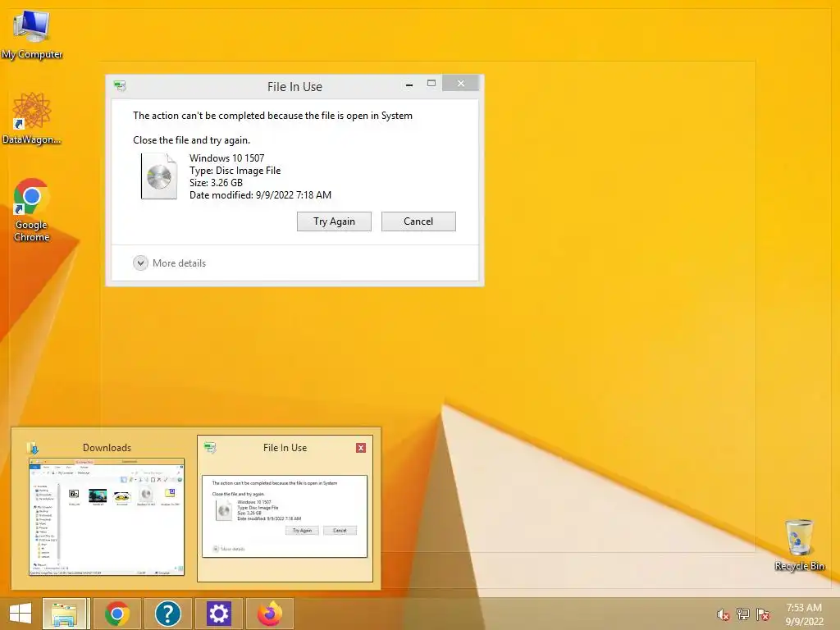Open the Settings gear taskbar icon
Screen dimensions: 840x630
coord(218,614)
